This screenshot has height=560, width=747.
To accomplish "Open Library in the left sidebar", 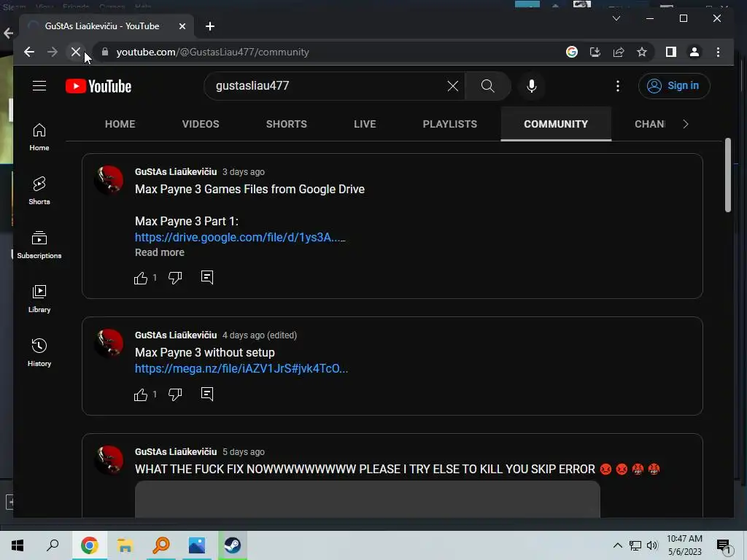I will click(x=39, y=298).
